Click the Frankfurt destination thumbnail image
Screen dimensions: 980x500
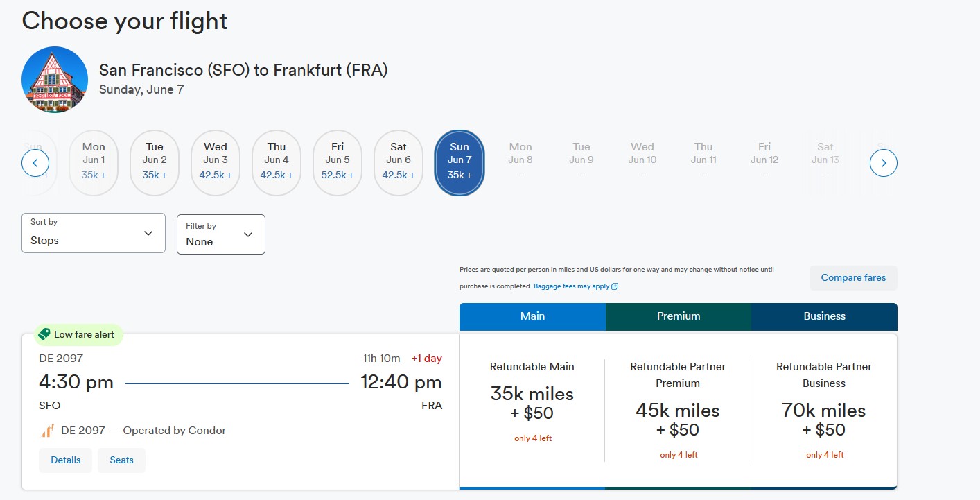pyautogui.click(x=55, y=80)
